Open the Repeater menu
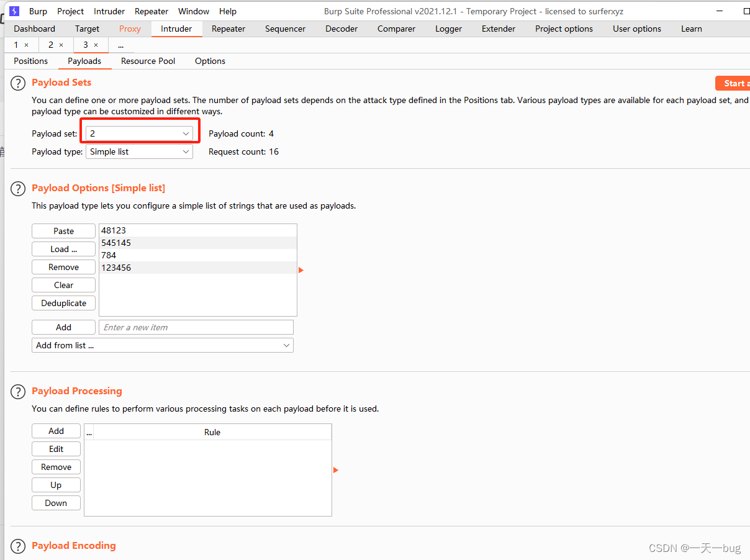This screenshot has height=560, width=750. tap(151, 11)
